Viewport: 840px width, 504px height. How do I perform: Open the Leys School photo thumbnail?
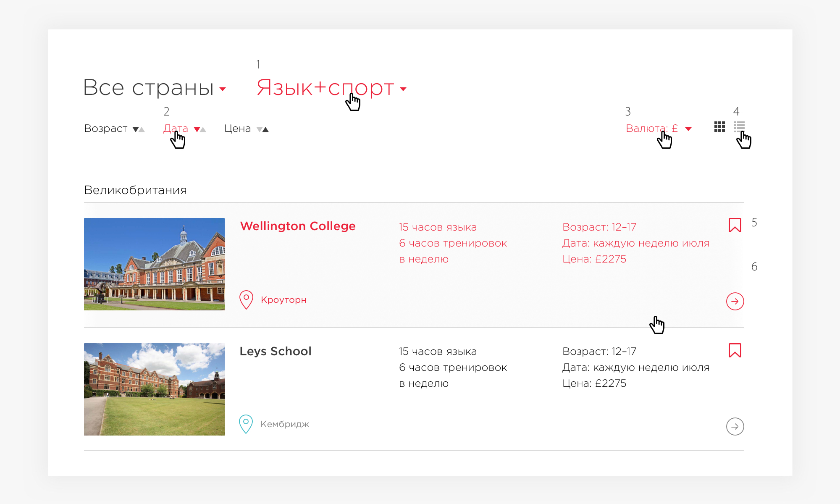coord(154,389)
